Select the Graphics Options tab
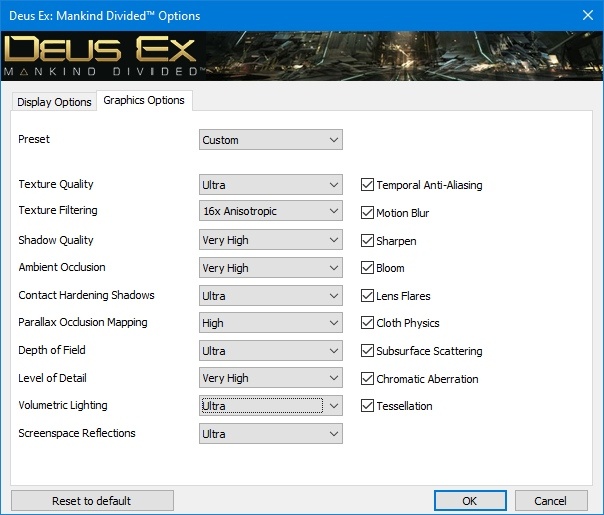 tap(144, 101)
